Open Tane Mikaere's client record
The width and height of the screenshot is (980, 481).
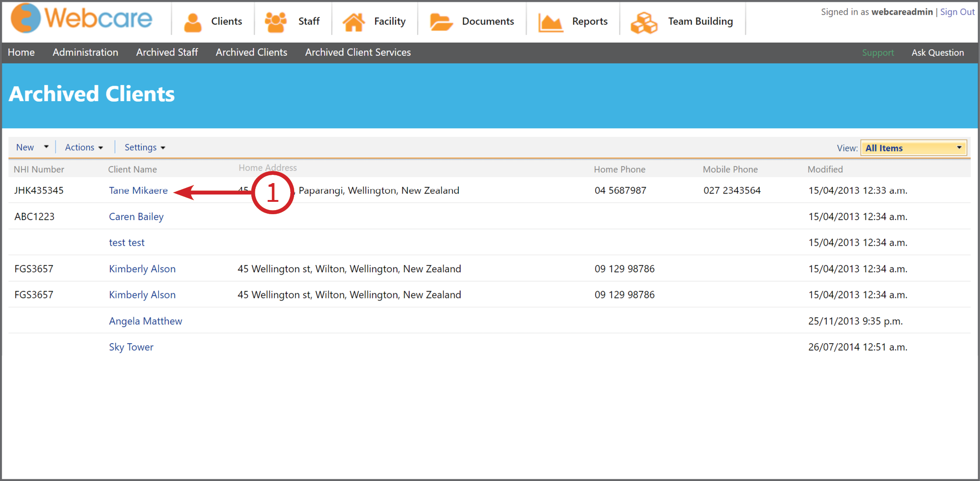click(138, 190)
